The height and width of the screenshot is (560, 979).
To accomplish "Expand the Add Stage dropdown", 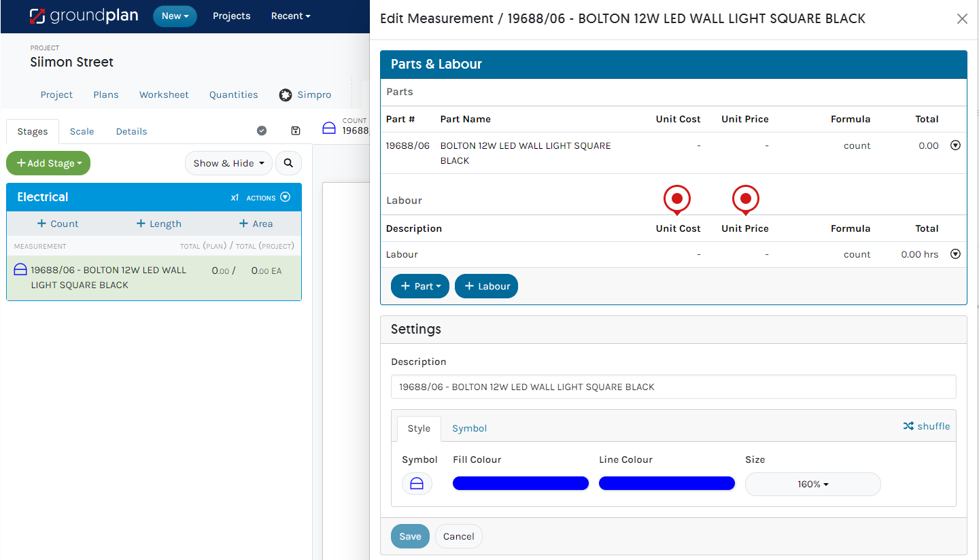I will (48, 163).
